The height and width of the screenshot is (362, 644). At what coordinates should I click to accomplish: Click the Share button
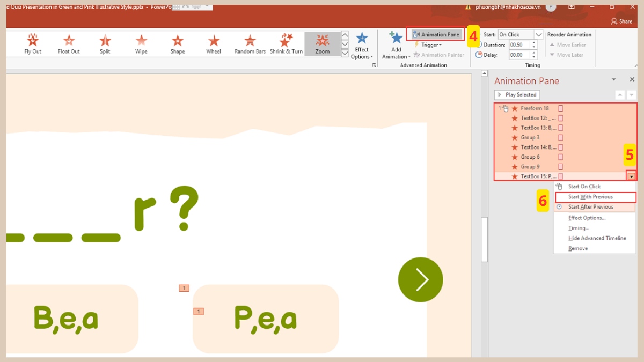pyautogui.click(x=621, y=21)
